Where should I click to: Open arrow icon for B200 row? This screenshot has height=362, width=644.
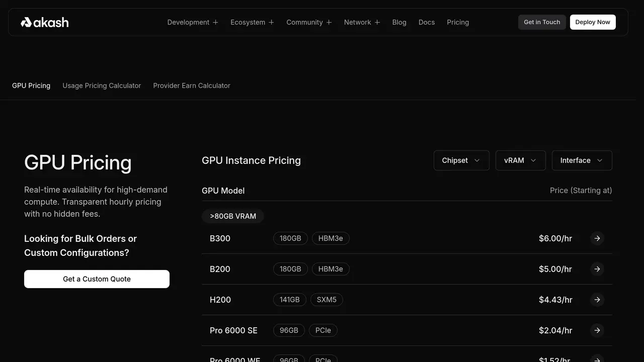click(597, 269)
